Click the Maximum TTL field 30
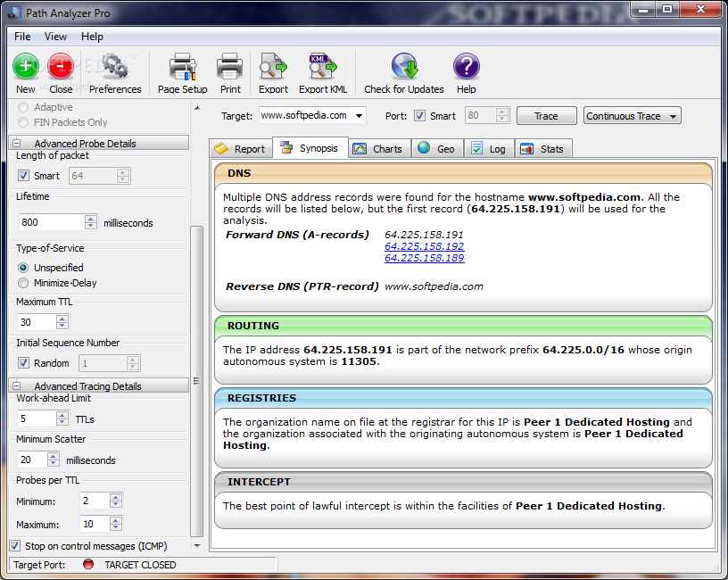Screen dimensions: 728x580 [37, 322]
